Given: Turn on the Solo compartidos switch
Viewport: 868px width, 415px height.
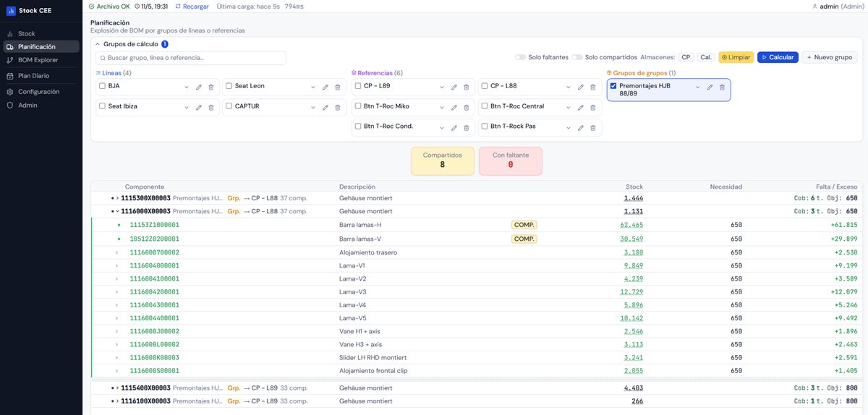Looking at the screenshot, I should (576, 57).
